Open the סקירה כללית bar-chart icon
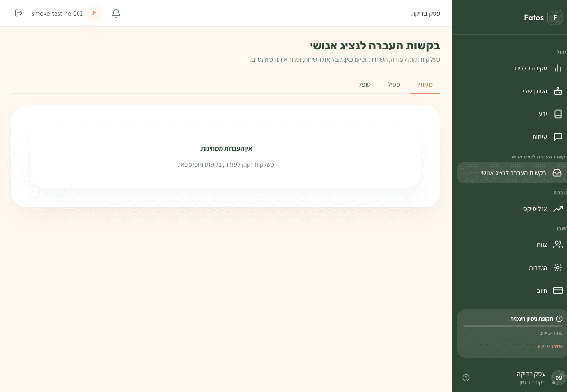 tap(557, 68)
